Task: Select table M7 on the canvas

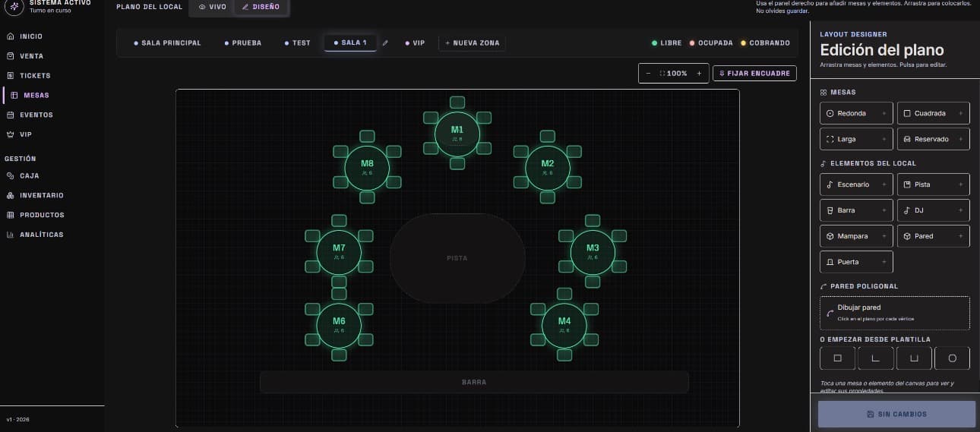Action: (339, 251)
